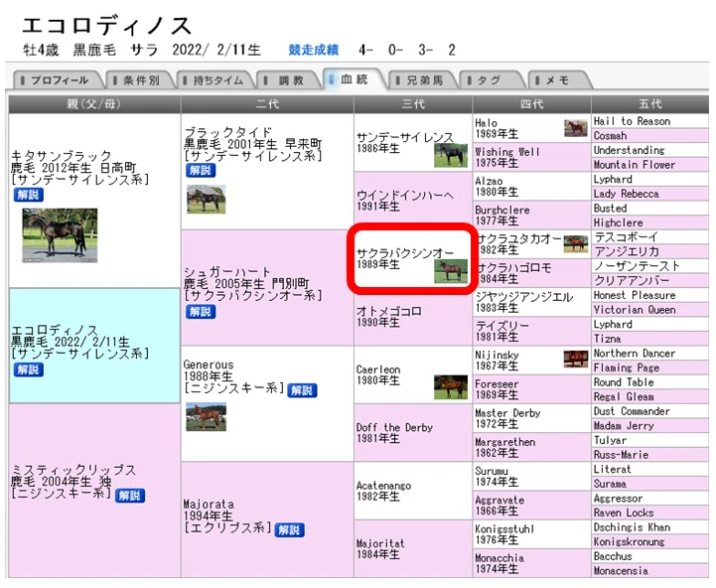Select サクラハゴロモ entry

[532, 273]
